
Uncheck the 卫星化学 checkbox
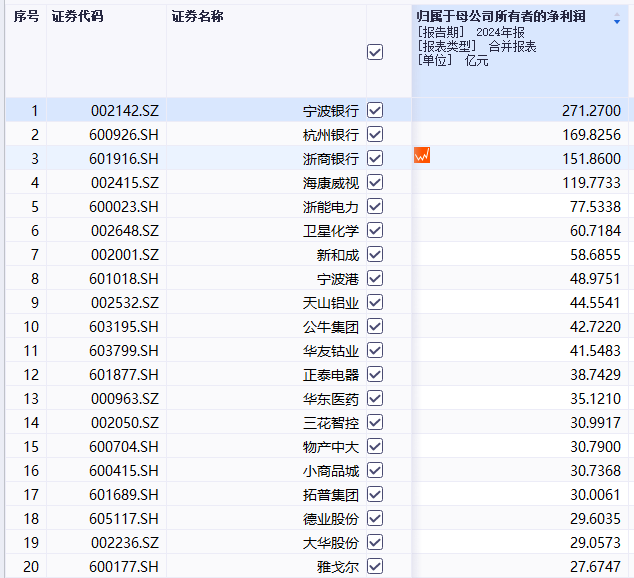click(375, 230)
